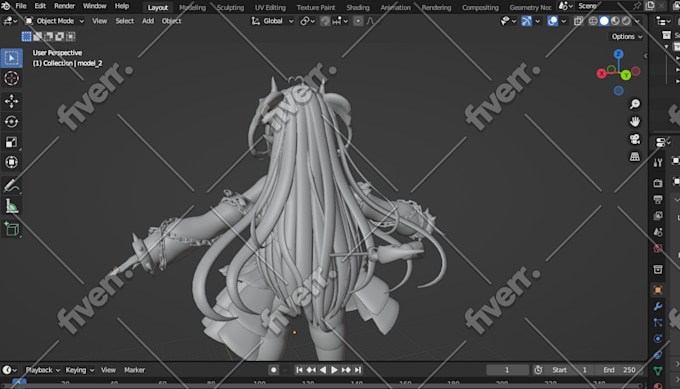Open Keying dropdown in timeline
Image resolution: width=680 pixels, height=389 pixels.
coord(80,370)
